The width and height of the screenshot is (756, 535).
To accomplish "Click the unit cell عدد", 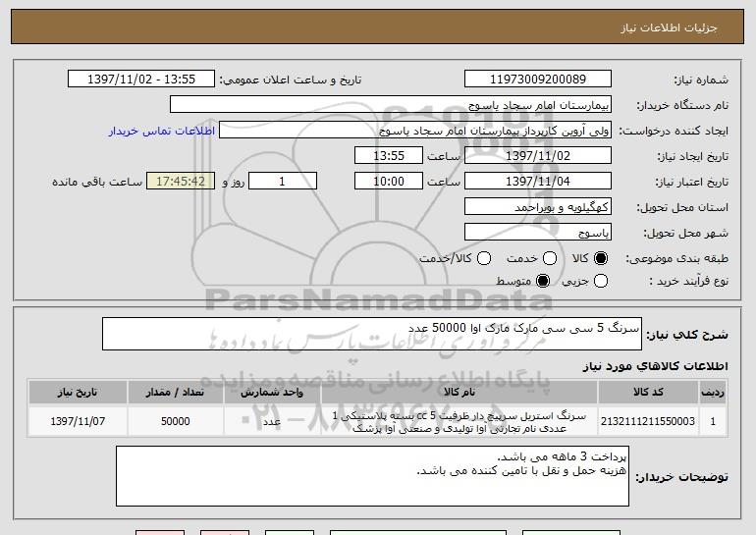I will coord(272,421).
